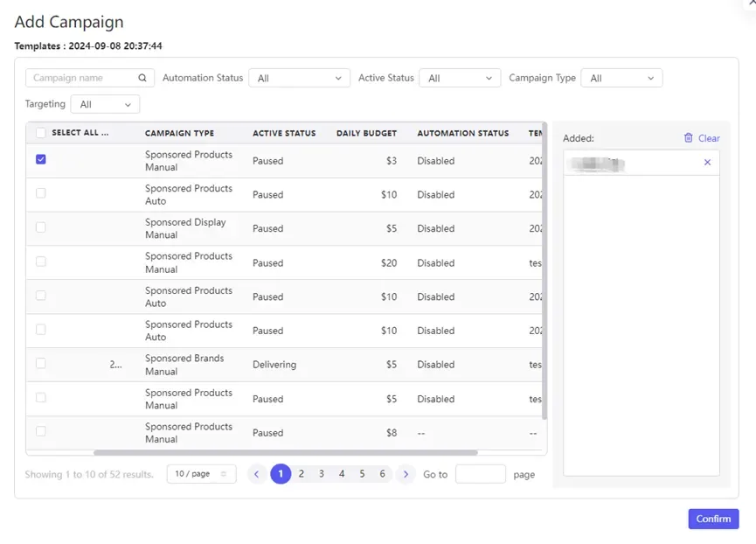Change the 10 / page size selector
This screenshot has width=756, height=544.
click(202, 474)
